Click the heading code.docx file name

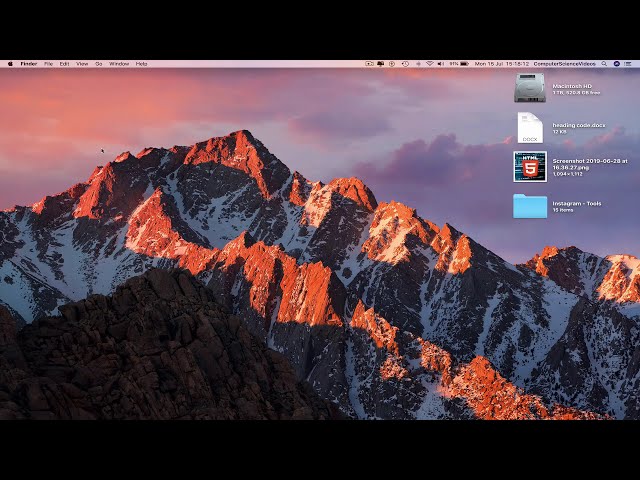point(579,125)
